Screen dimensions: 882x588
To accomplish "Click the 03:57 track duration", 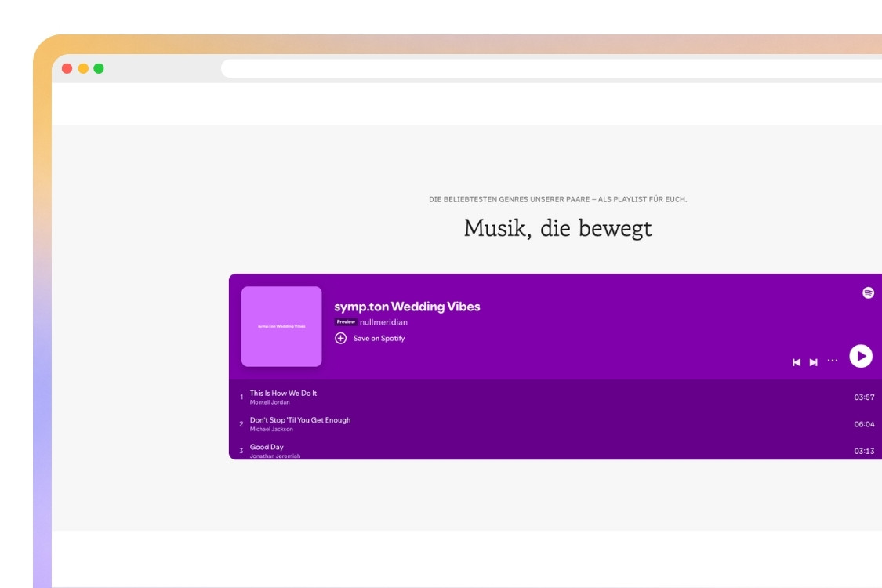I will pos(864,397).
